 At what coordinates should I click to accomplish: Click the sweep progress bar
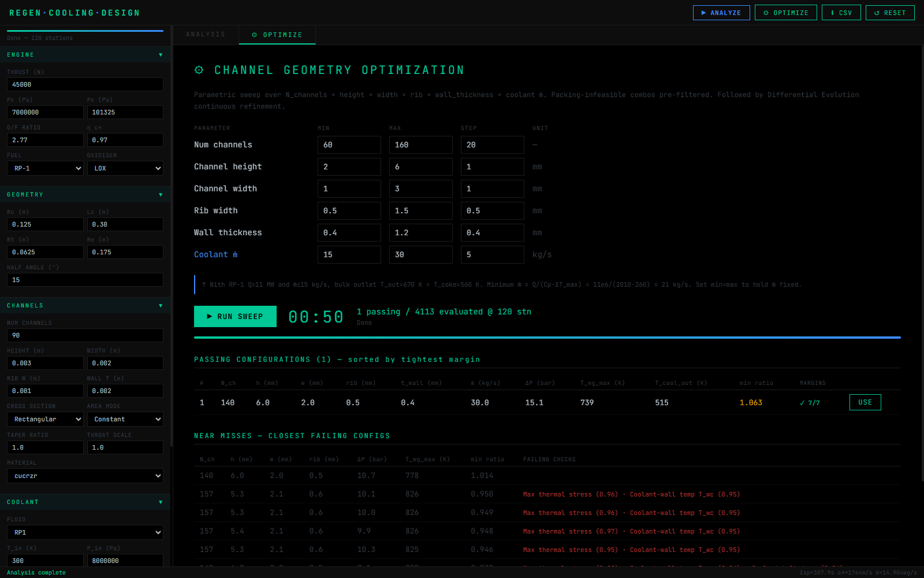click(x=547, y=338)
